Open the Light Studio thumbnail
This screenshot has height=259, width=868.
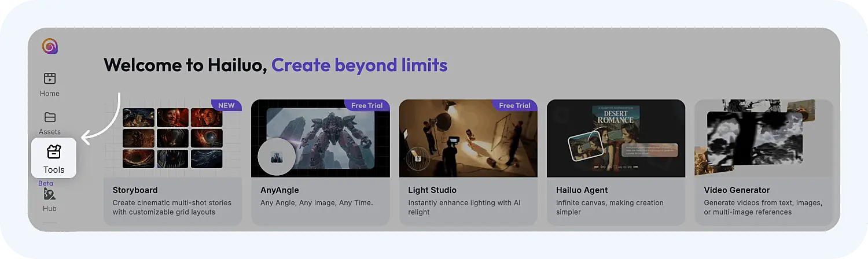(x=468, y=138)
